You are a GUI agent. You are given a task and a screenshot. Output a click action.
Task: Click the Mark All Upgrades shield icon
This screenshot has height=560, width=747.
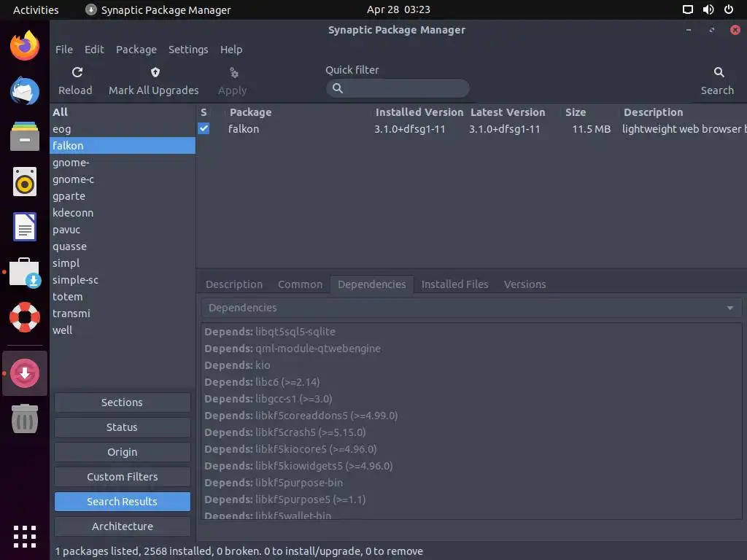click(x=155, y=72)
